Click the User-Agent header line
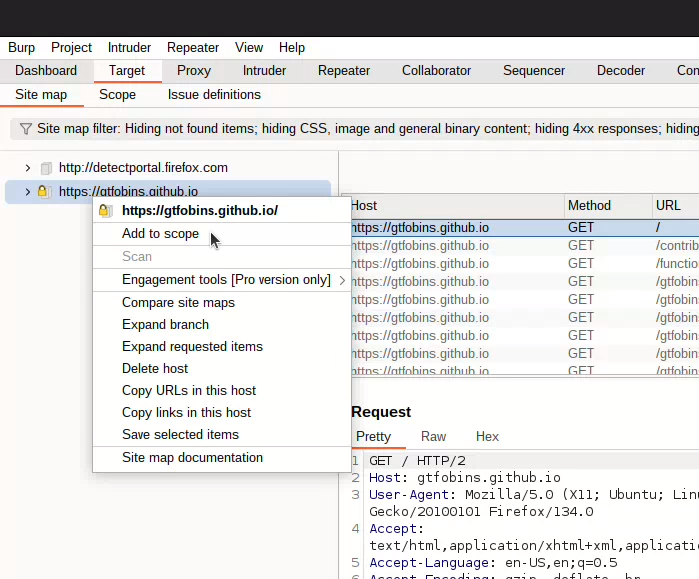 point(534,495)
